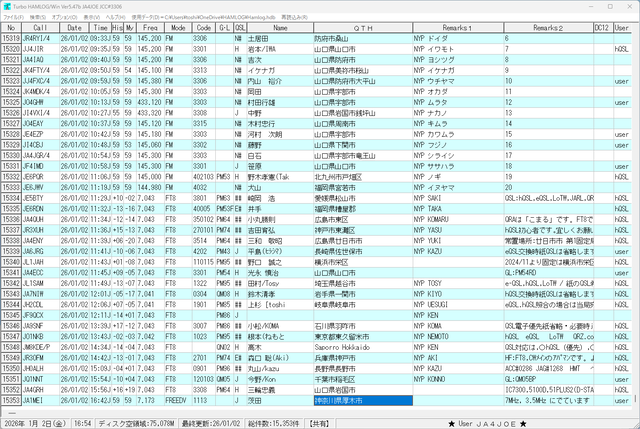Viewport: 640px width, 429px height.
Task: Click the Freq column header
Action: [x=150, y=28]
